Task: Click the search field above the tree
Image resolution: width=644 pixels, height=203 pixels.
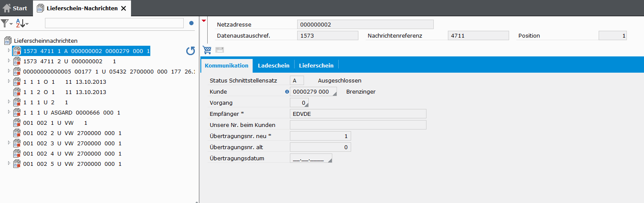Action: click(114, 24)
